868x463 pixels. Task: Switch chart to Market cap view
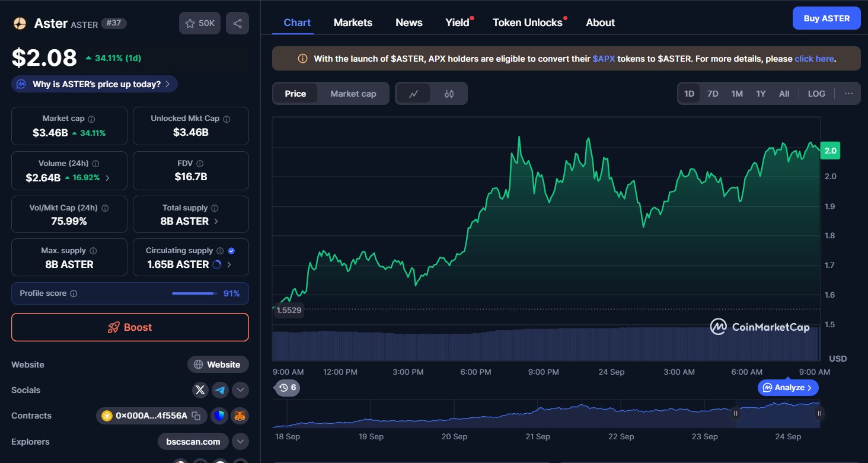point(353,94)
